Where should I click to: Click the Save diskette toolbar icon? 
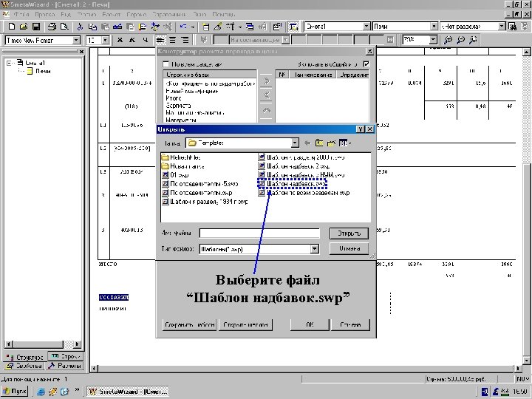[x=36, y=27]
